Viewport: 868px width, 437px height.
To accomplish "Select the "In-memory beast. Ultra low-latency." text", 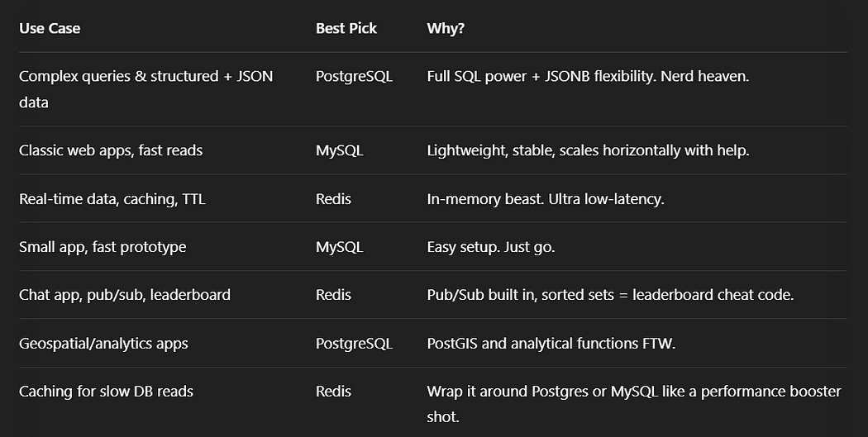I will tap(546, 198).
